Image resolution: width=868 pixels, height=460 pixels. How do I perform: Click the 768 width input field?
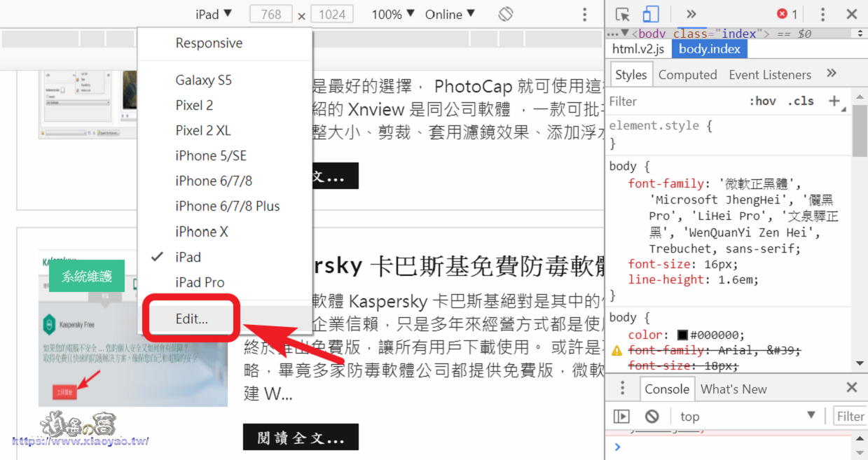pyautogui.click(x=270, y=14)
